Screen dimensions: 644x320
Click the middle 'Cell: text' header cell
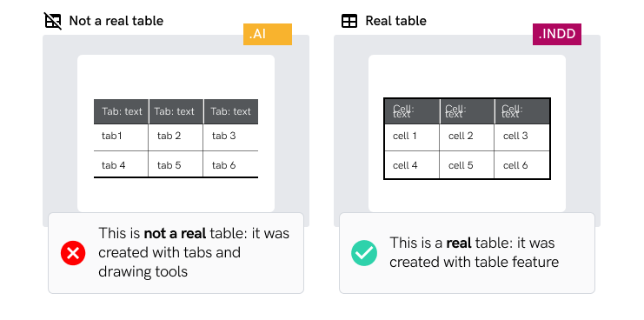[x=468, y=111]
